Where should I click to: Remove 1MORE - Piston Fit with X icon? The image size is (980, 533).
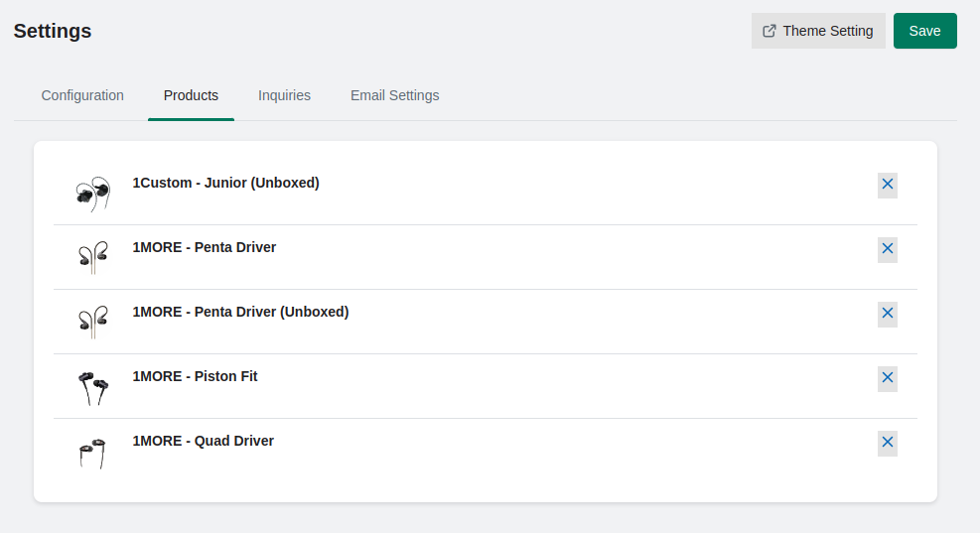click(887, 378)
